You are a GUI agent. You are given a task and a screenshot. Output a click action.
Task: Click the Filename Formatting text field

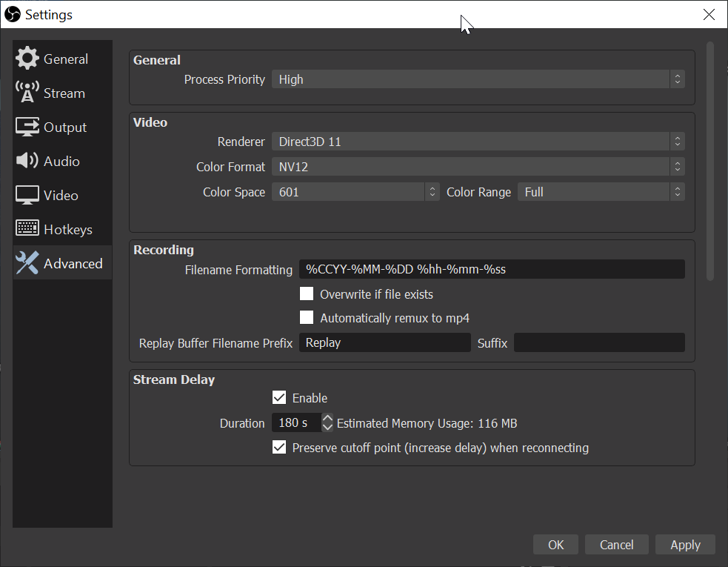[x=492, y=269]
